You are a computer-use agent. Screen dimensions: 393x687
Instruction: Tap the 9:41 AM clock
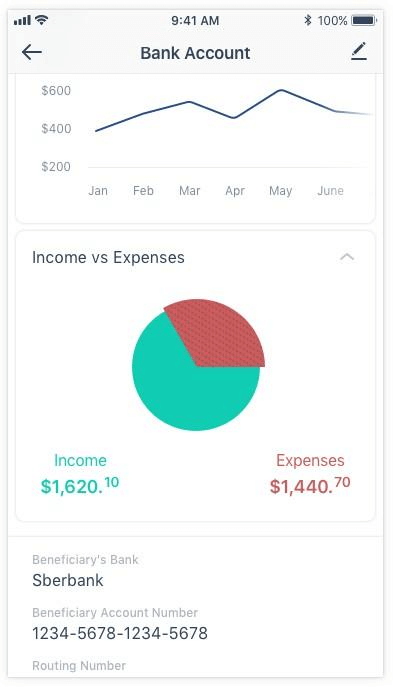point(195,20)
